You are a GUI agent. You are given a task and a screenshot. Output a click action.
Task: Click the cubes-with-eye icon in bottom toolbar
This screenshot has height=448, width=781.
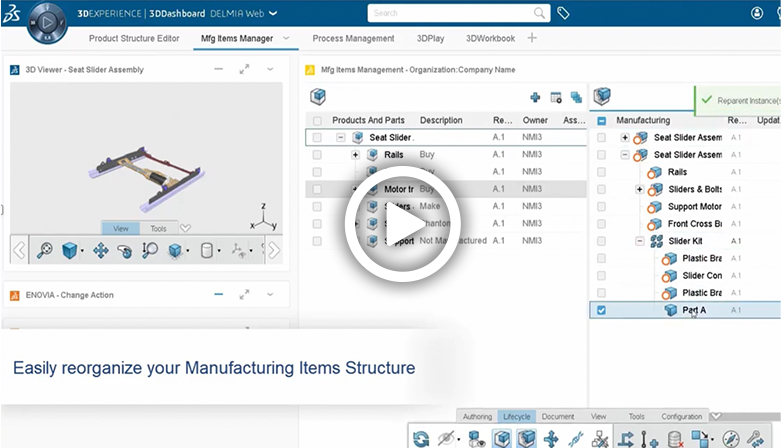coord(477,439)
